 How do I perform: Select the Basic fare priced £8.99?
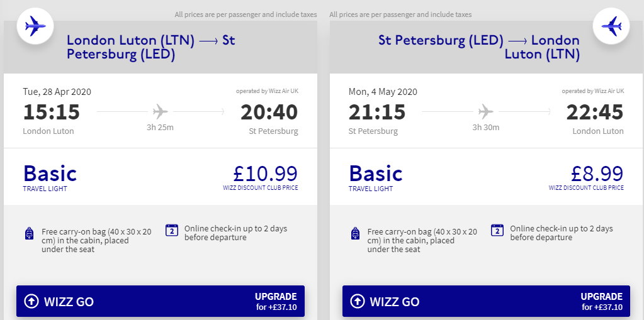coord(486,177)
